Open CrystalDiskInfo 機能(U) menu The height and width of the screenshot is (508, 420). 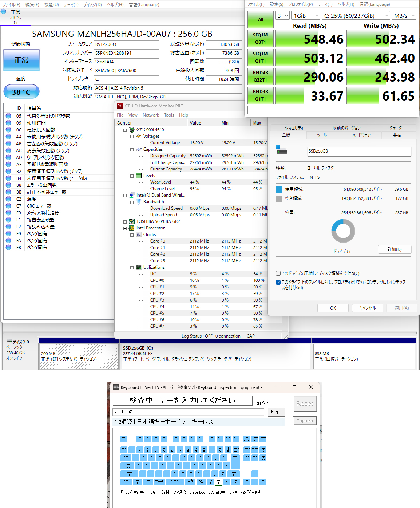[x=51, y=5]
